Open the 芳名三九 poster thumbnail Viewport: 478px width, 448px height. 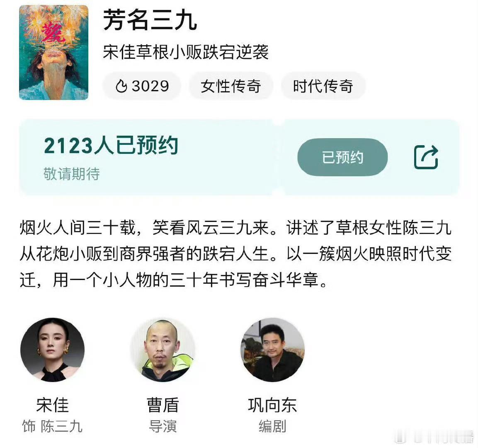(x=53, y=52)
